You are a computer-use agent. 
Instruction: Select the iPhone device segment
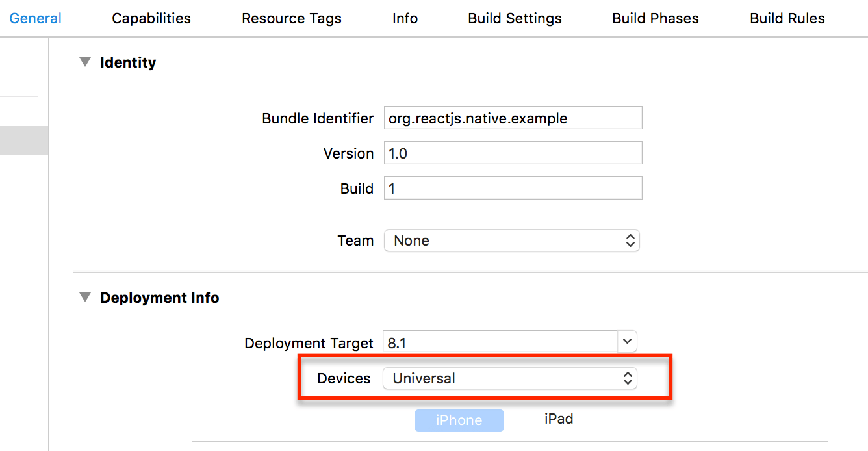[459, 420]
